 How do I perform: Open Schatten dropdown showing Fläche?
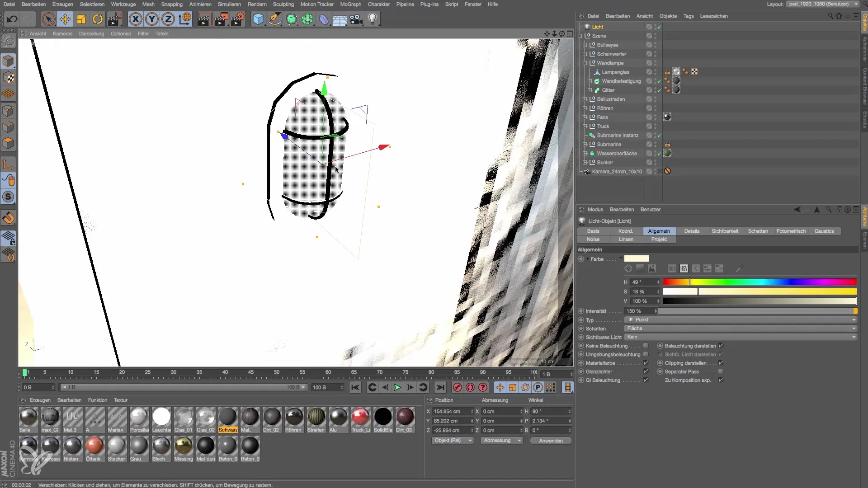tap(741, 328)
